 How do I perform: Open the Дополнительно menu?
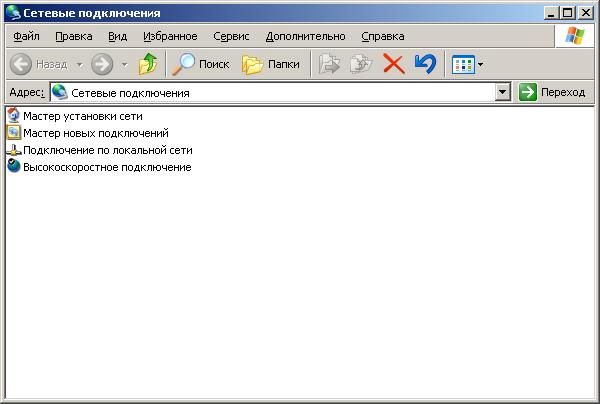305,36
